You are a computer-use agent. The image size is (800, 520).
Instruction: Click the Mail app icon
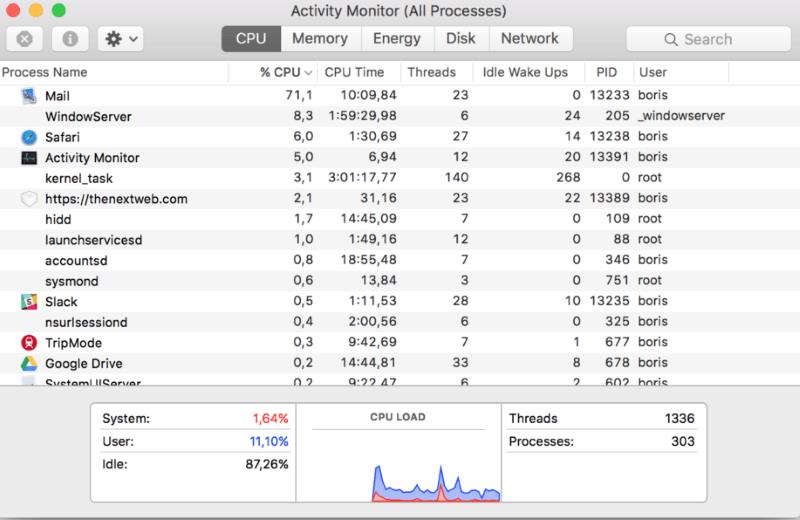(29, 96)
